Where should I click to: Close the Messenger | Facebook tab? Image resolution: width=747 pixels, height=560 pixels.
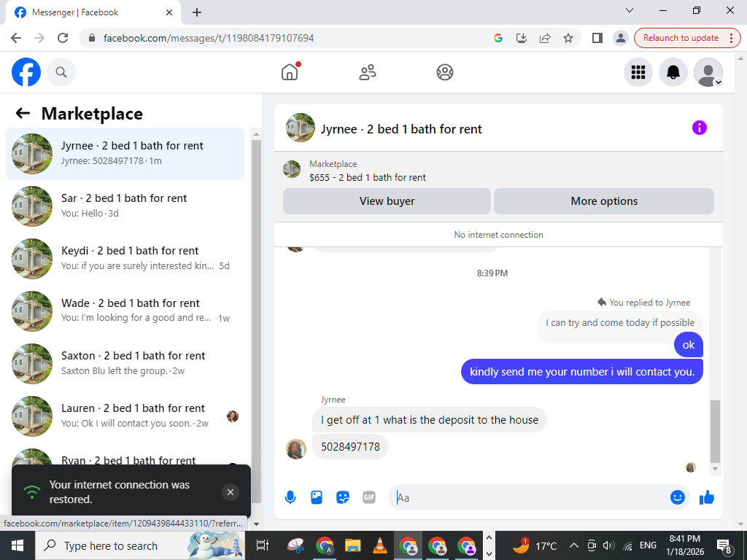click(169, 12)
